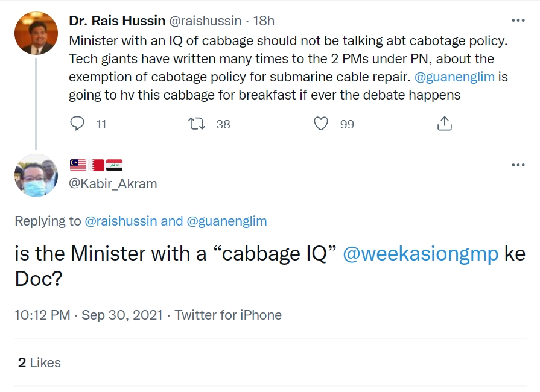
Task: Click the Twitter for iPhone source link
Action: [x=228, y=315]
